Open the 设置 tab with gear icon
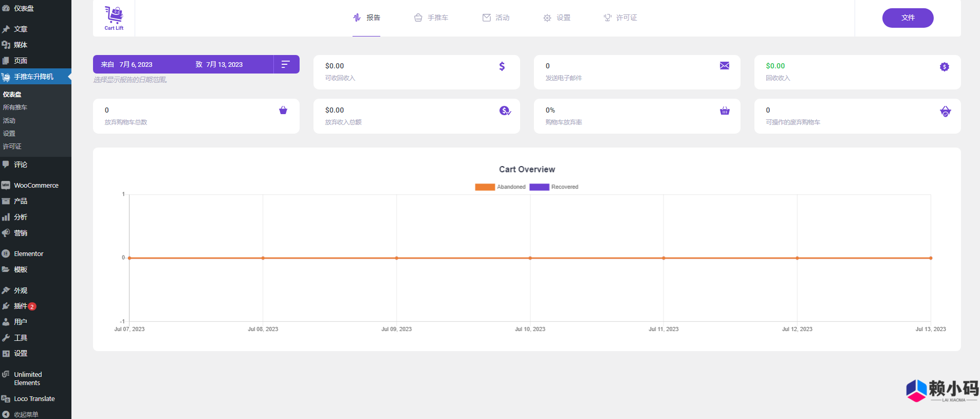 pos(557,18)
